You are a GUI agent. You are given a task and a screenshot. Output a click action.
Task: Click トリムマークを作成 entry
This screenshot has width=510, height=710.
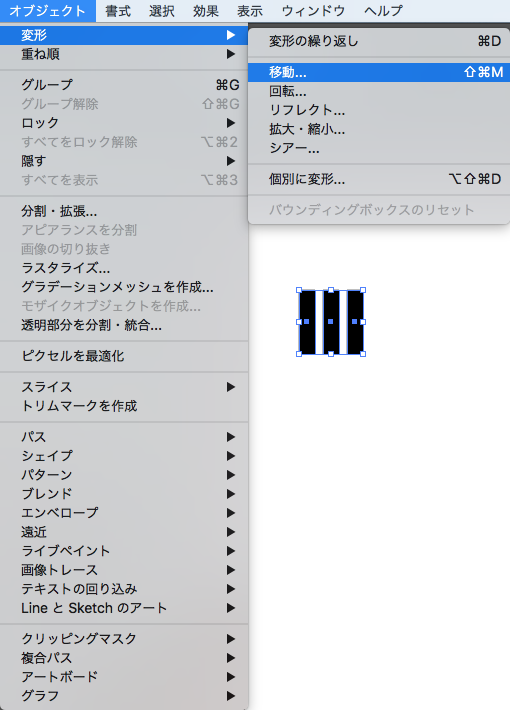pyautogui.click(x=124, y=406)
